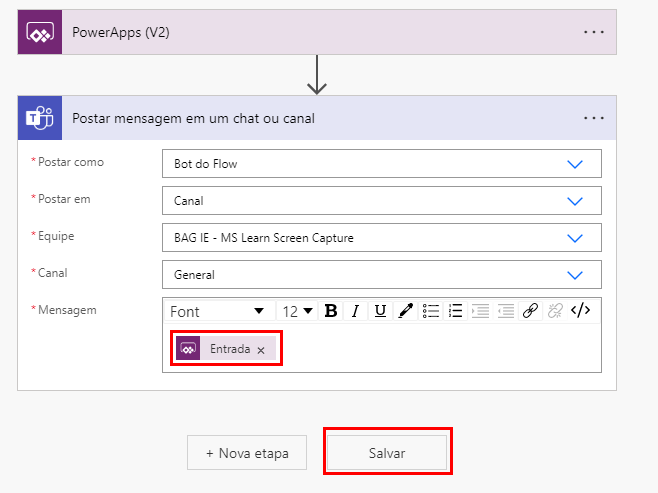Click the Postar como field label

tap(70, 162)
